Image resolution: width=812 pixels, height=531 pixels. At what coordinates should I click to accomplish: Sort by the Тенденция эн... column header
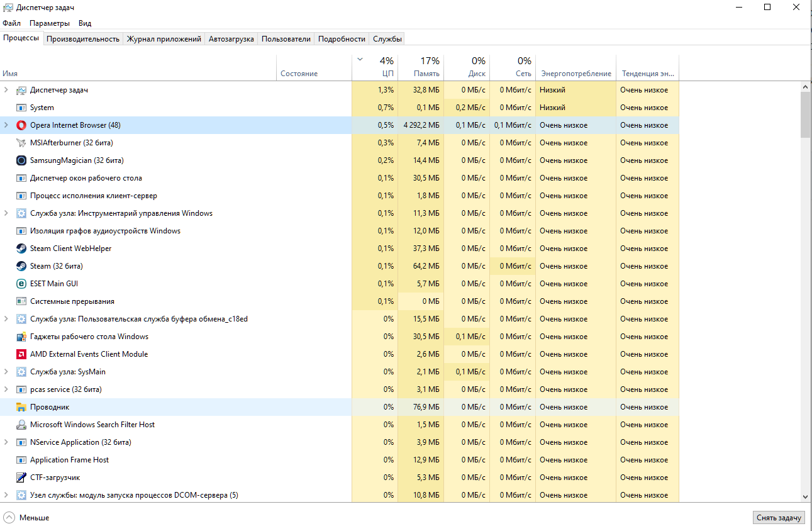[648, 68]
